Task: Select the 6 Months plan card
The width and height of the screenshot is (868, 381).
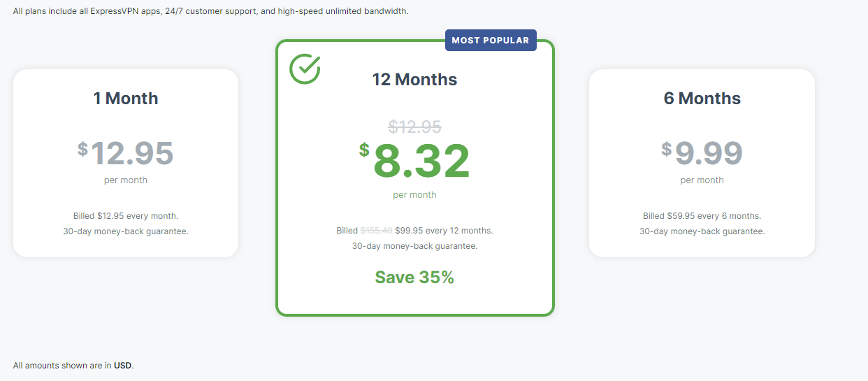Action: (x=702, y=163)
